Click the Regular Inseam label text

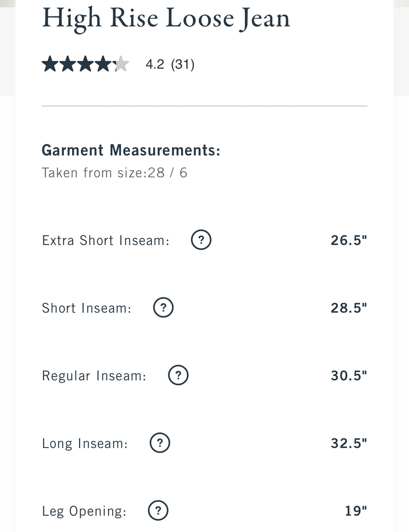coord(94,376)
